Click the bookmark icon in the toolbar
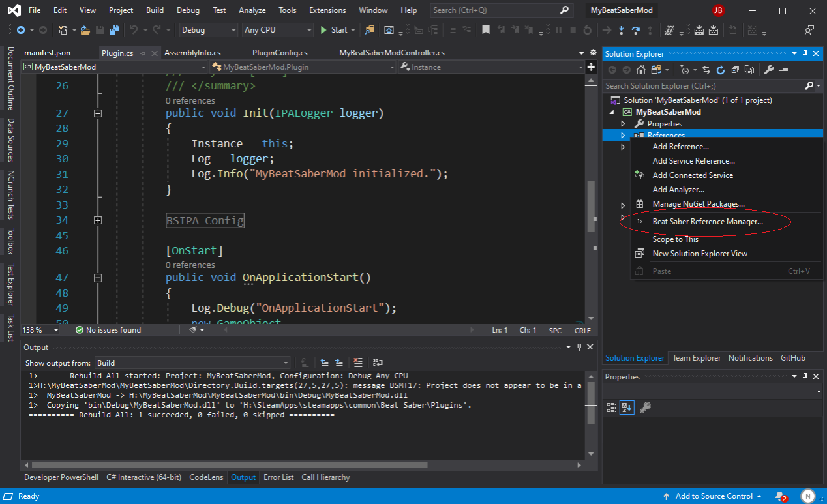827x504 pixels. (485, 30)
